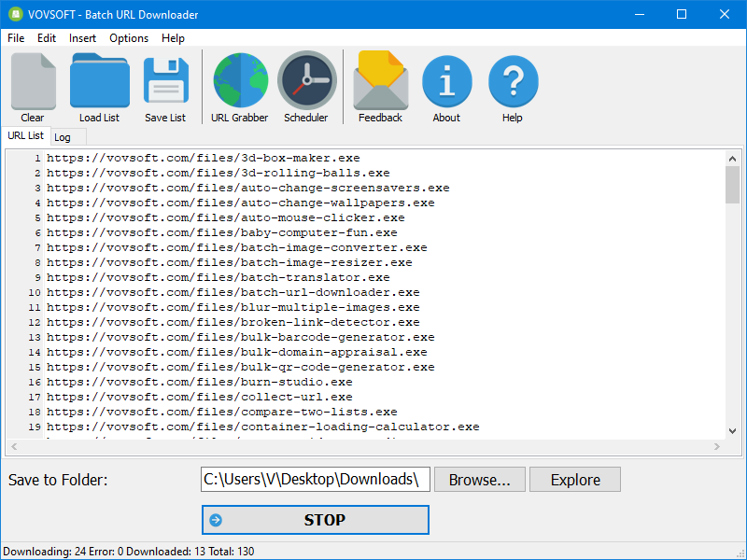
Task: Open the Help menu
Action: coord(173,38)
